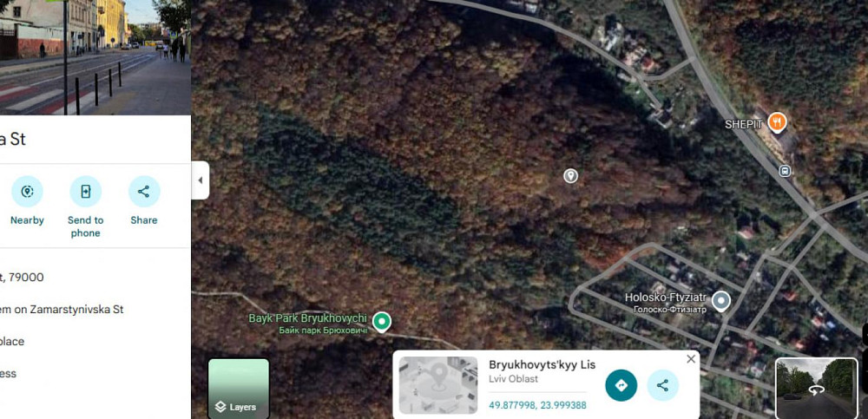Open directions to Bryukhovyts'kyy Lis
The width and height of the screenshot is (868, 419).
click(x=621, y=385)
